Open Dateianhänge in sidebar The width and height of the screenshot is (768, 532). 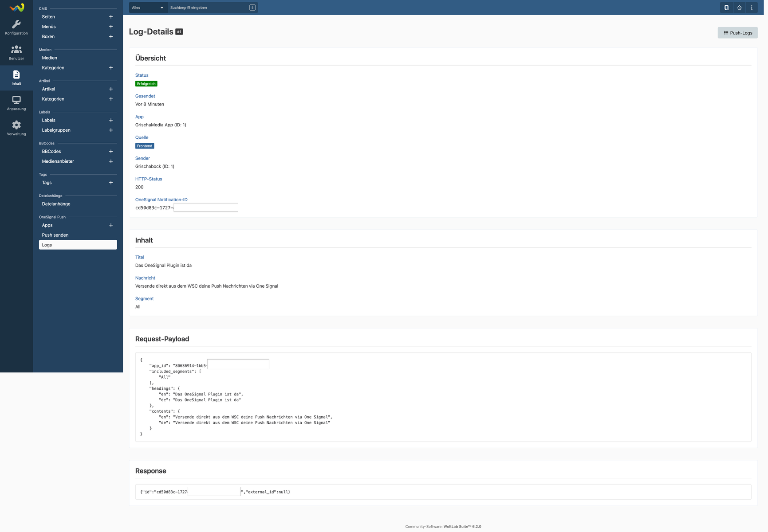pos(56,204)
